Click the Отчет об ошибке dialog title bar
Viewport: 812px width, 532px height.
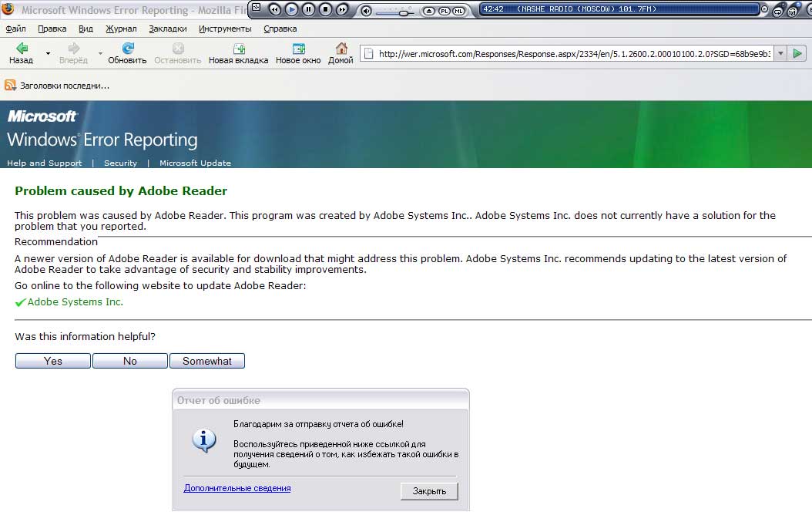click(320, 400)
